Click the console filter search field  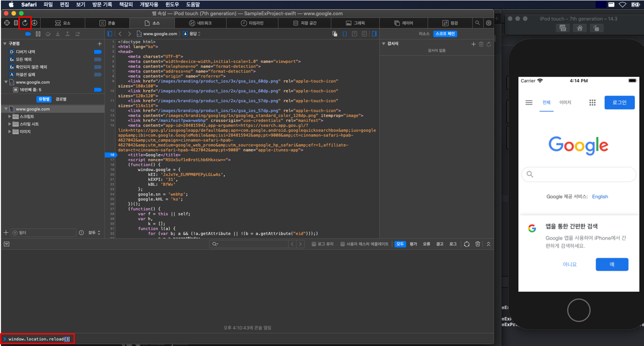pyautogui.click(x=250, y=244)
